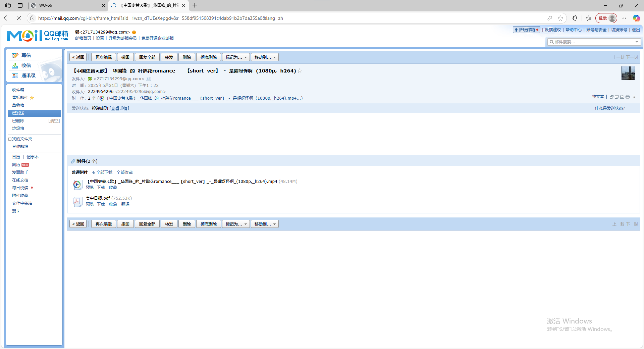Click the PDF attachment file icon
This screenshot has height=349, width=644.
click(77, 202)
